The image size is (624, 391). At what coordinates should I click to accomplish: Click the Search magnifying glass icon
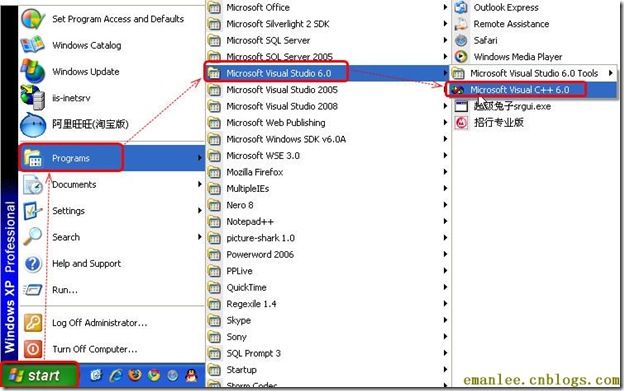[33, 237]
